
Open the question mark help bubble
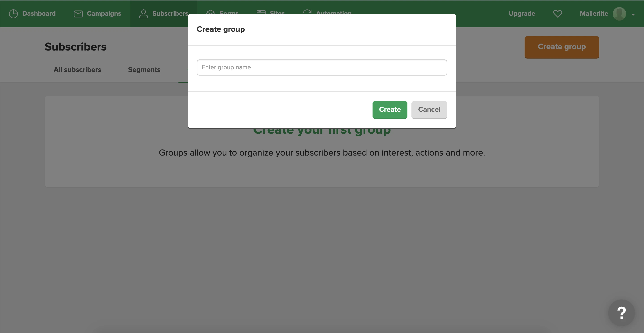[x=621, y=313]
